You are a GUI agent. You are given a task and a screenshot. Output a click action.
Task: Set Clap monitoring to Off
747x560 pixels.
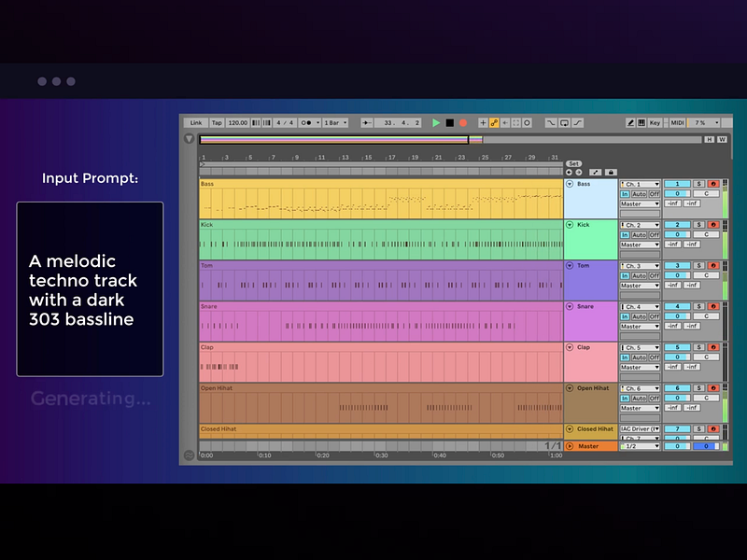pos(655,357)
